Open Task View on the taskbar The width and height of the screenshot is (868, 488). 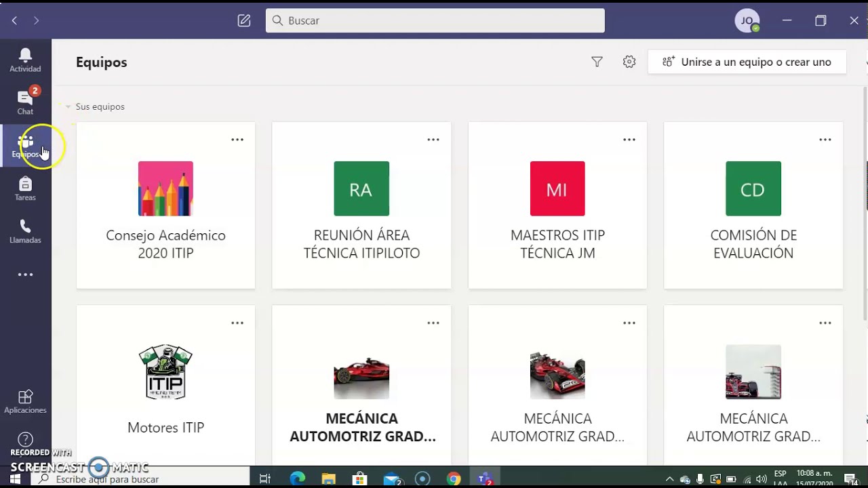(x=265, y=479)
